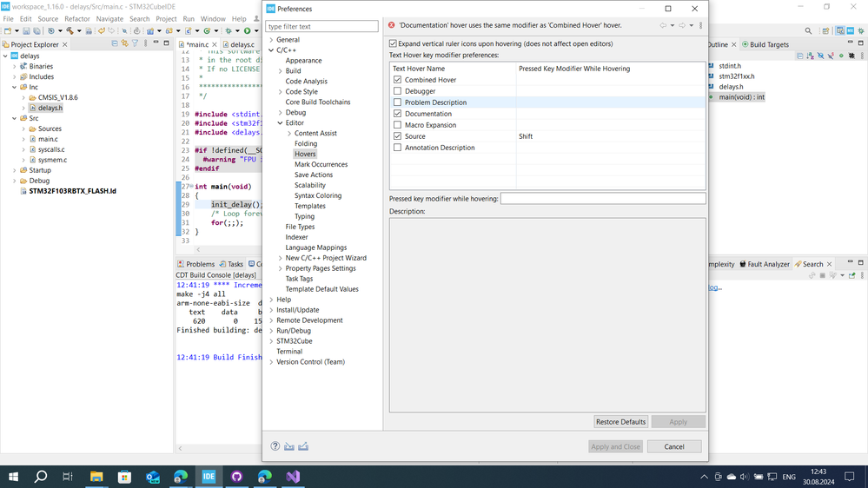Click the Export preferences icon
The height and width of the screenshot is (488, 868).
(303, 446)
